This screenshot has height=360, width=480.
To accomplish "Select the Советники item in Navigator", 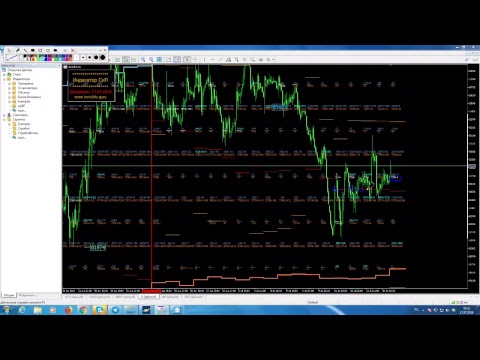I will [20, 115].
